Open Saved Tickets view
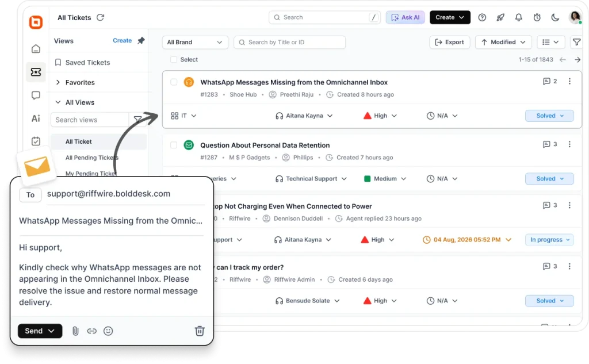This screenshot has width=589, height=364. tap(83, 62)
